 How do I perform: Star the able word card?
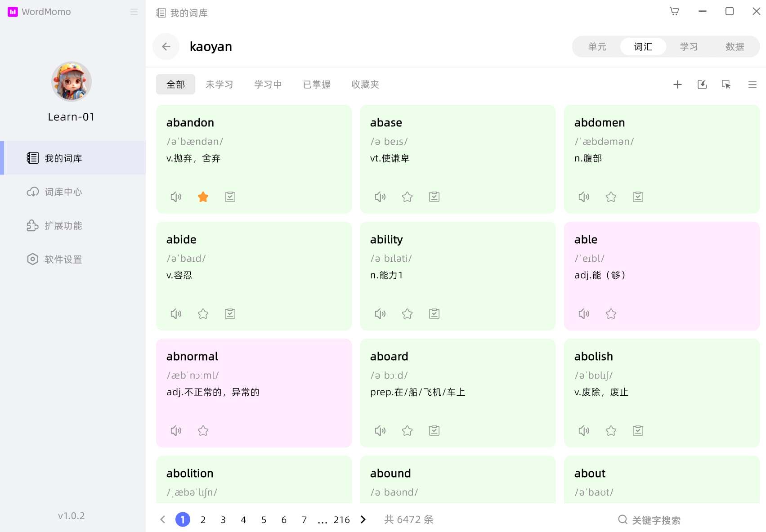611,314
